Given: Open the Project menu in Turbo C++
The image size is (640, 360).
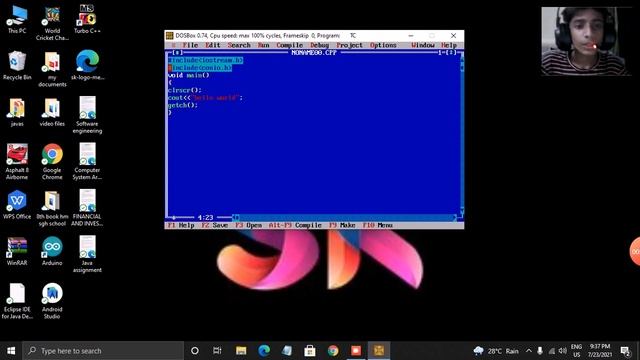Looking at the screenshot, I should point(349,45).
